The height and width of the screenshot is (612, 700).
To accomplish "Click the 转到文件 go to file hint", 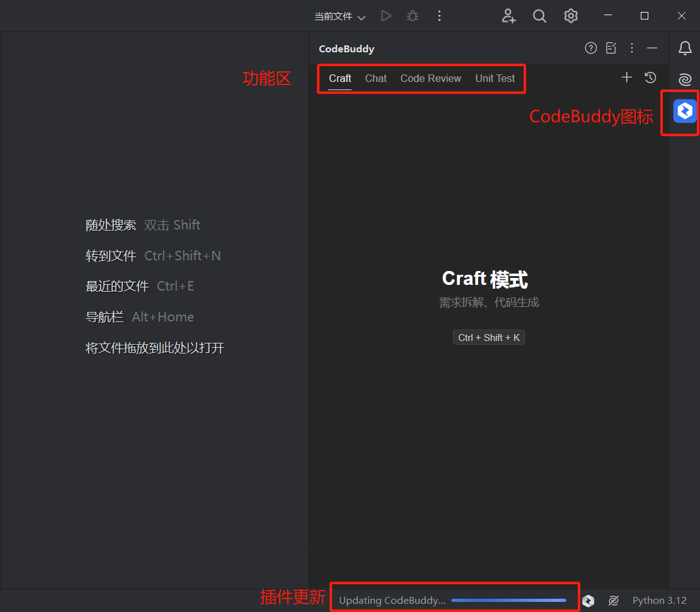I will click(153, 256).
